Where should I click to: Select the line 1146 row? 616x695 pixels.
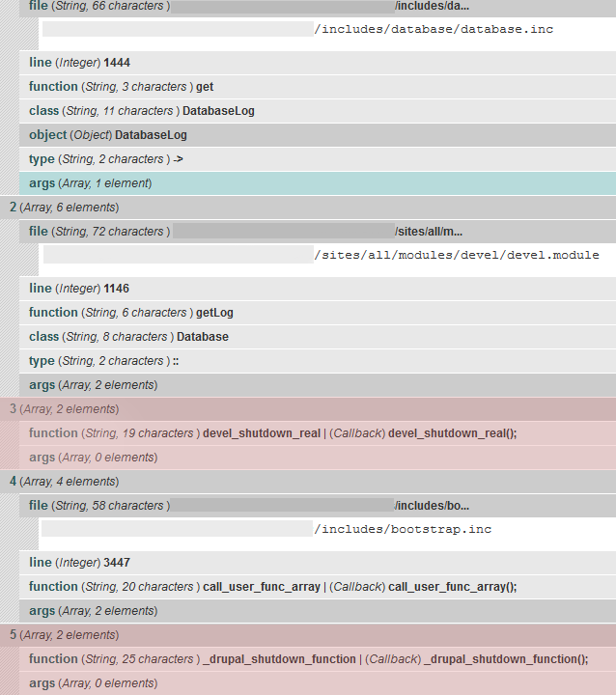pos(79,289)
